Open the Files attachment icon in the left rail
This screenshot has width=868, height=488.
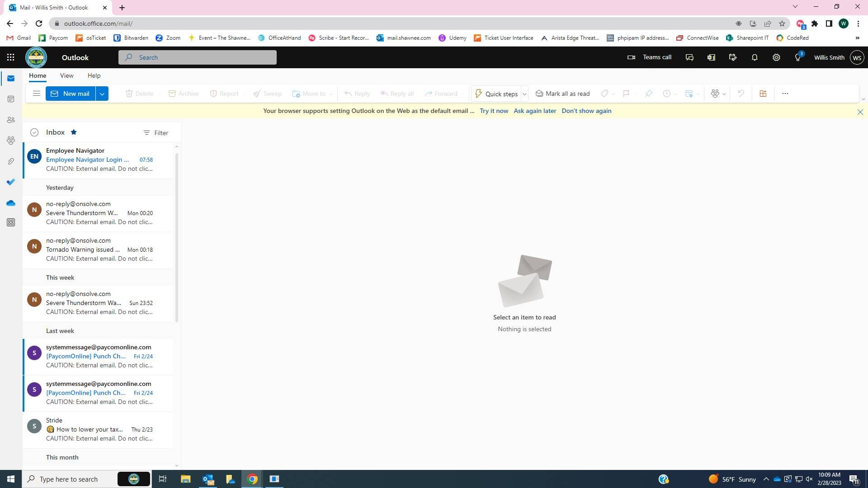(x=11, y=161)
